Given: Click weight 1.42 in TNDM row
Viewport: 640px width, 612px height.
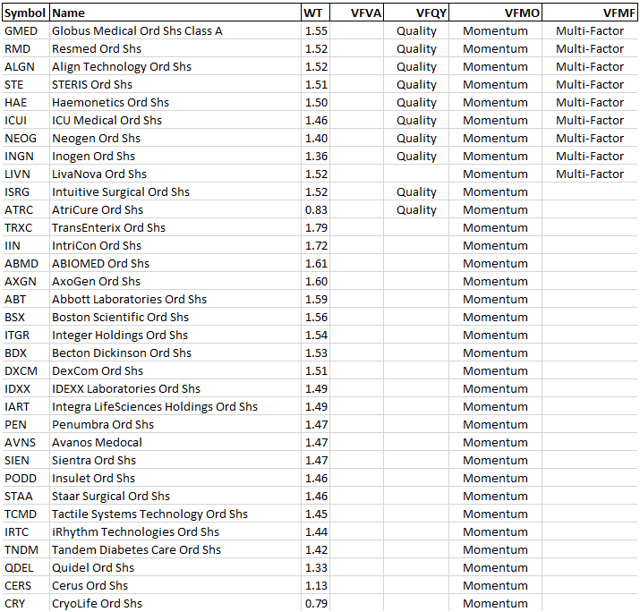Looking at the screenshot, I should point(316,550).
